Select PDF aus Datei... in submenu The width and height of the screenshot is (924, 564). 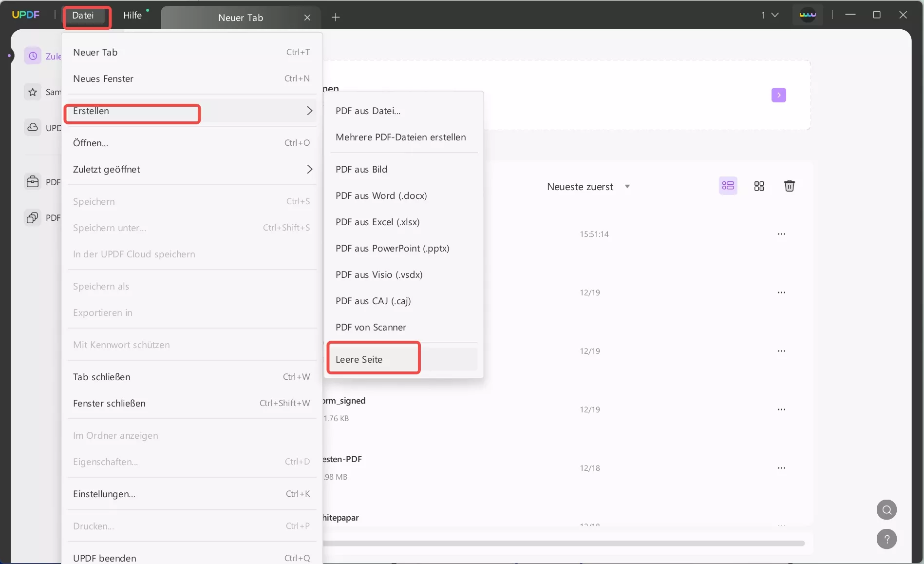[x=403, y=111]
